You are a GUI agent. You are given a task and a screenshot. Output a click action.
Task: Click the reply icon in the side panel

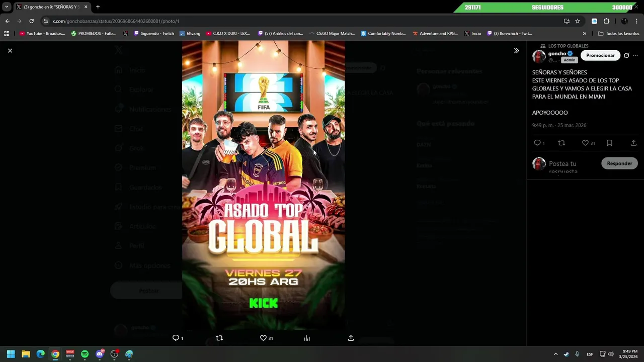(537, 143)
